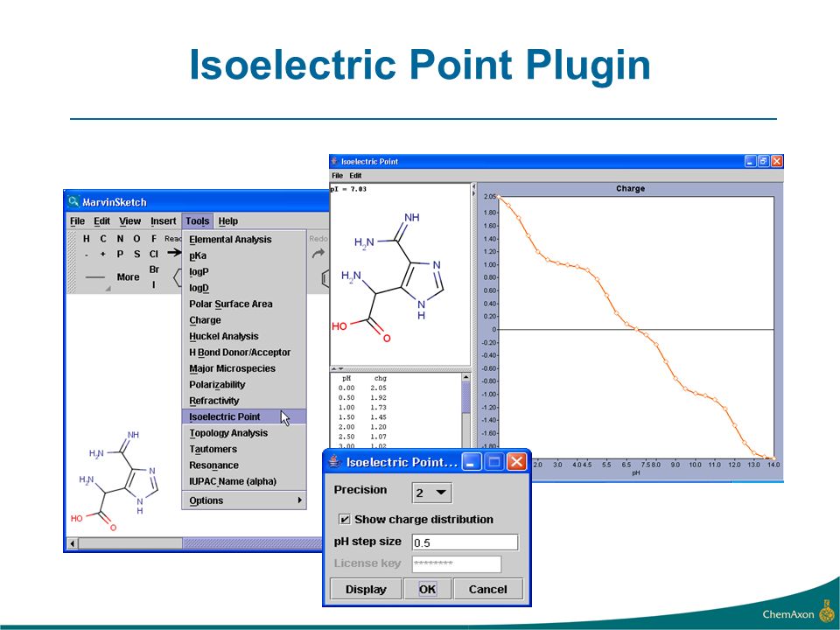840x630 pixels.
Task: Select the N atom button in MarvinSketch toolbar
Action: (120, 238)
